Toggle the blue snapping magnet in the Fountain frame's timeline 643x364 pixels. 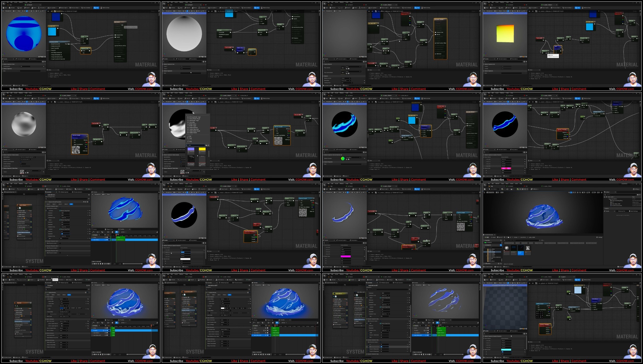pyautogui.click(x=116, y=323)
